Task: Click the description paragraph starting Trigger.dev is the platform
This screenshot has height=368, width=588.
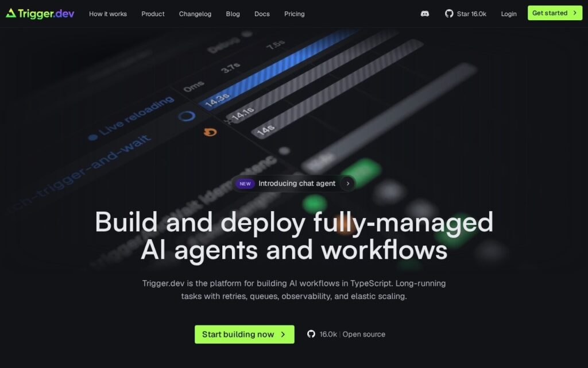Action: 294,290
